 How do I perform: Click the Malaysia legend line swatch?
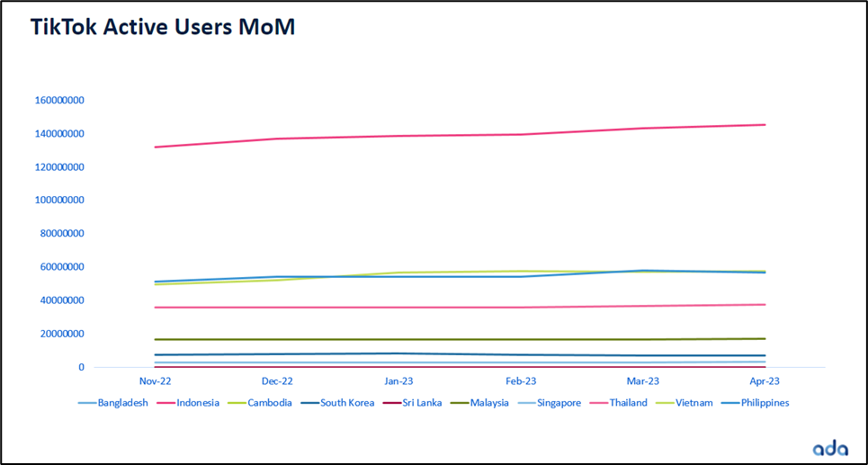[457, 403]
